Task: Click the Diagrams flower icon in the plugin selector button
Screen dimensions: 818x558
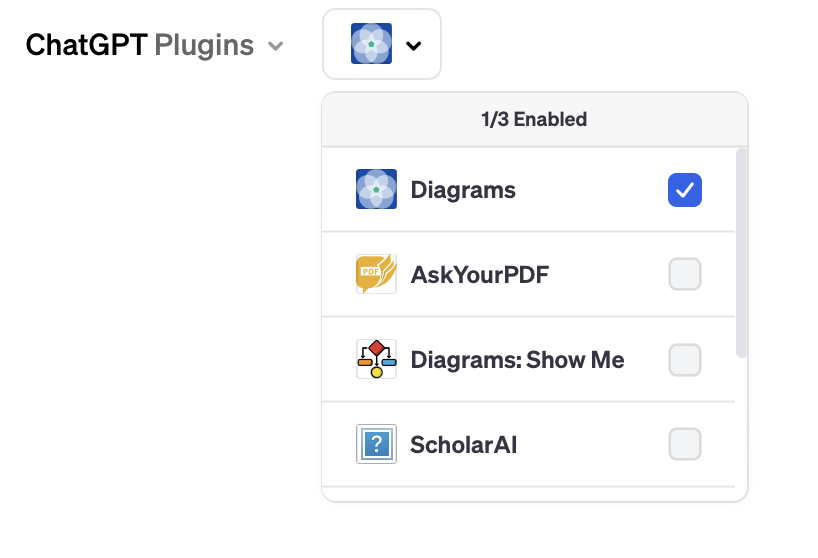Action: (x=371, y=44)
